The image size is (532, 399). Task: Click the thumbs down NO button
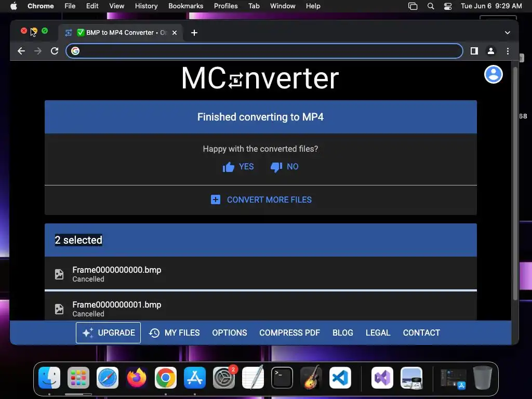(284, 167)
